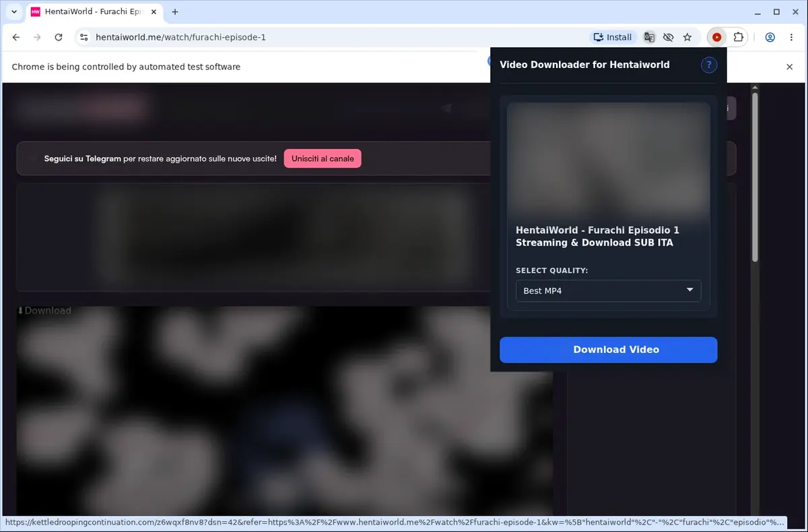Screen dimensions: 808x532
Task: Open a new tab with plus button
Action: (175, 11)
